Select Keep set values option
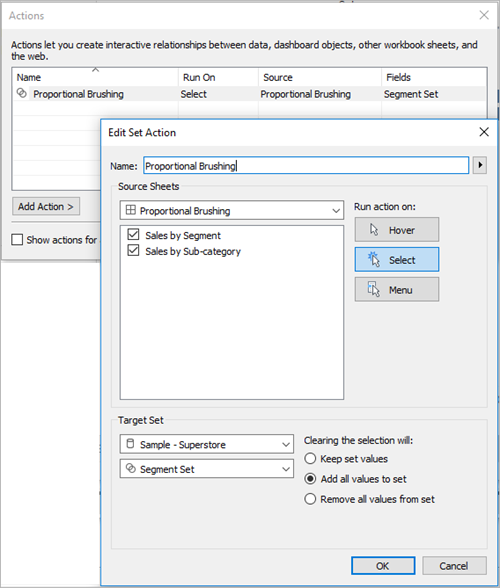 click(x=310, y=458)
